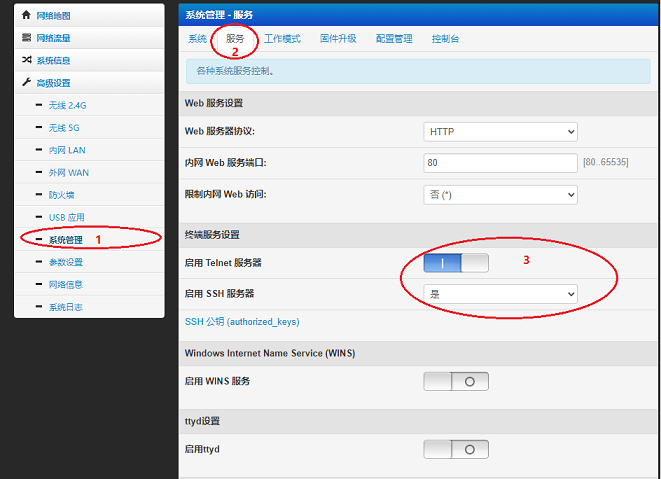Click the 网络流量 traffic icon
The width and height of the screenshot is (661, 479).
27,38
